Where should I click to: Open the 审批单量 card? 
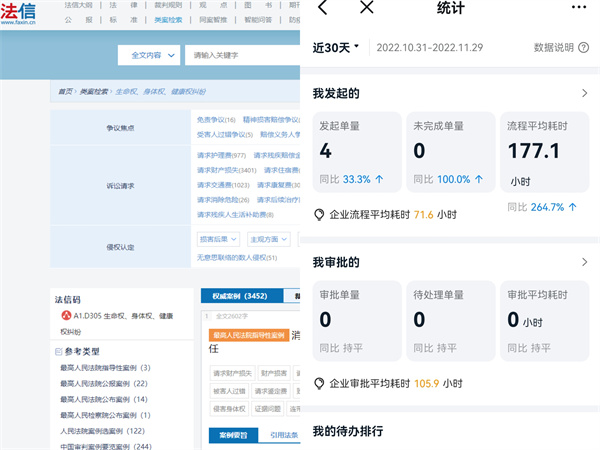pos(357,321)
